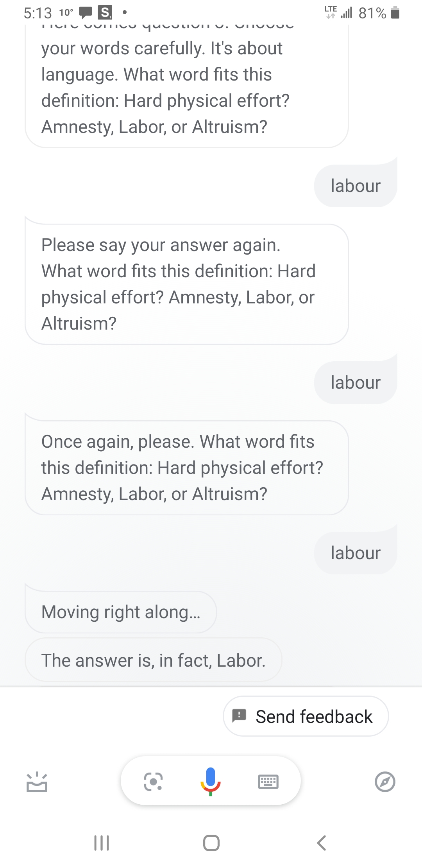The width and height of the screenshot is (422, 868).
Task: Tap the first "labour" reply bubble
Action: [356, 186]
